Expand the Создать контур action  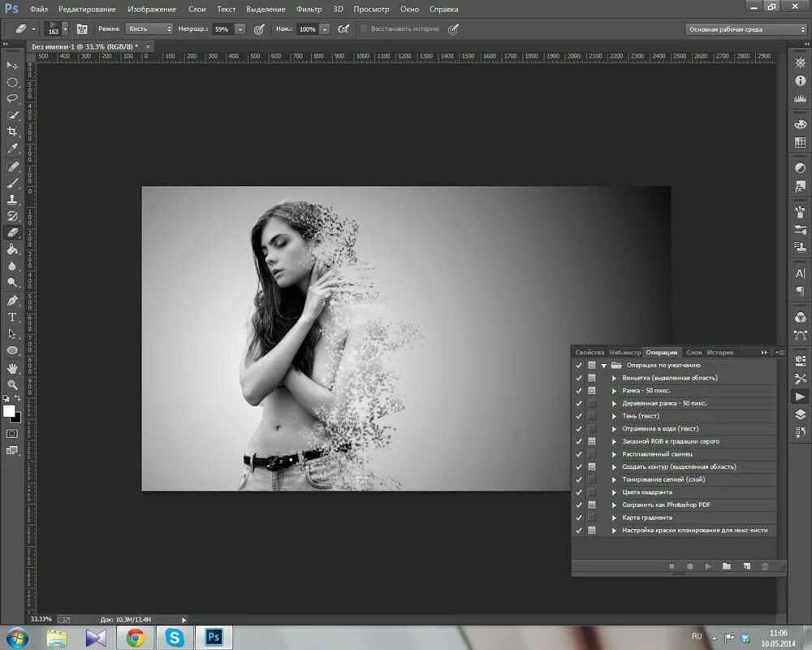tap(614, 467)
